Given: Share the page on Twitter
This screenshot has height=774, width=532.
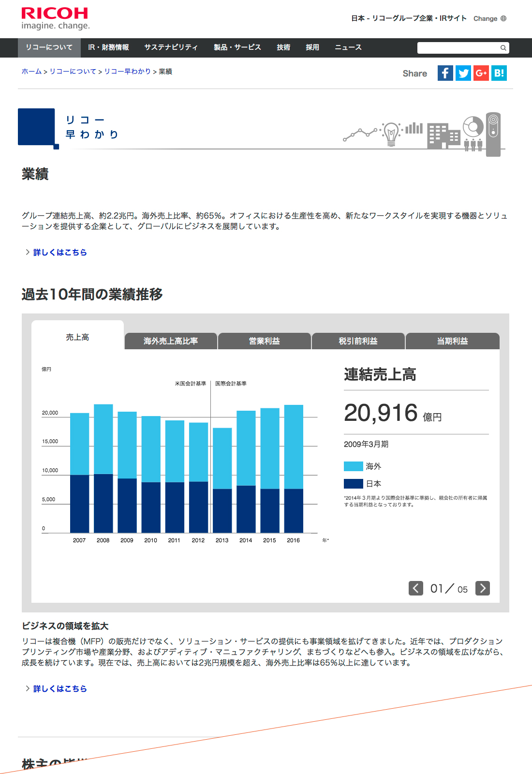Looking at the screenshot, I should tap(463, 73).
